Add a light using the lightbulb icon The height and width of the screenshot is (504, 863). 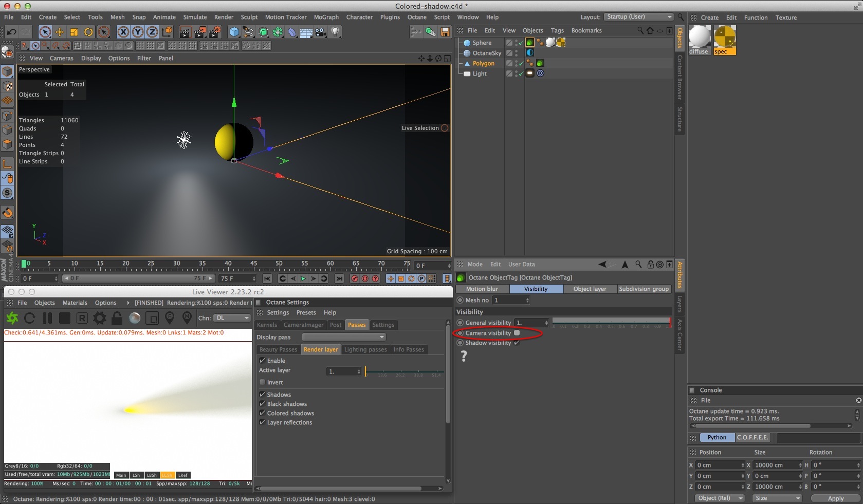pyautogui.click(x=335, y=32)
